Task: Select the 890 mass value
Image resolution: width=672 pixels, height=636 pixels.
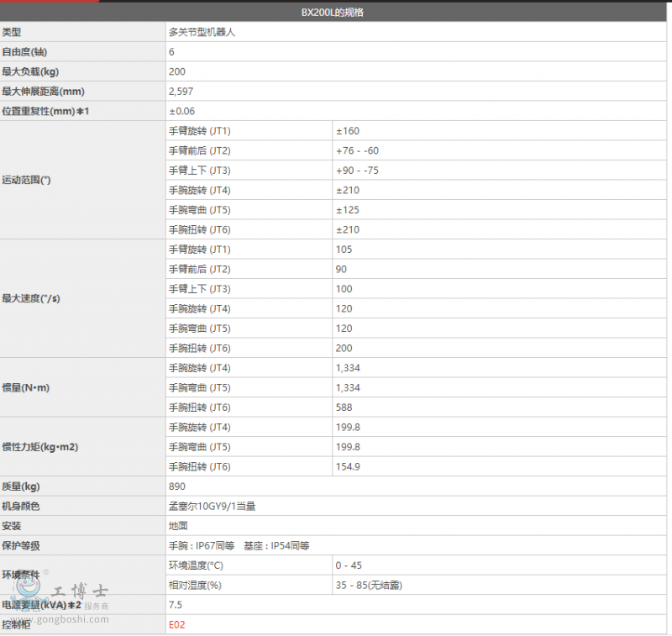Action: 176,486
